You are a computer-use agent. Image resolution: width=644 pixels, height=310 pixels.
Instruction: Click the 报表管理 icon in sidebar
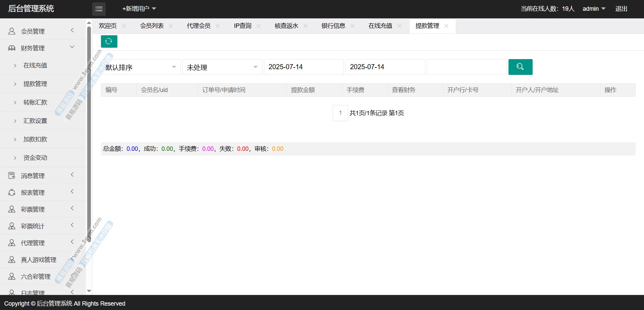tap(12, 192)
